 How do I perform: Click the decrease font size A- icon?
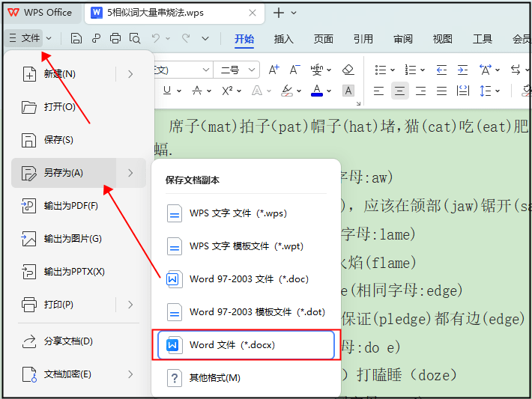click(x=294, y=70)
